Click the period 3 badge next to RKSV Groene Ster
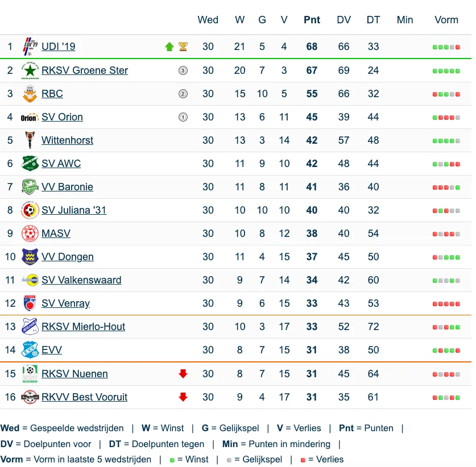Image resolution: width=476 pixels, height=467 pixels. 183,70
